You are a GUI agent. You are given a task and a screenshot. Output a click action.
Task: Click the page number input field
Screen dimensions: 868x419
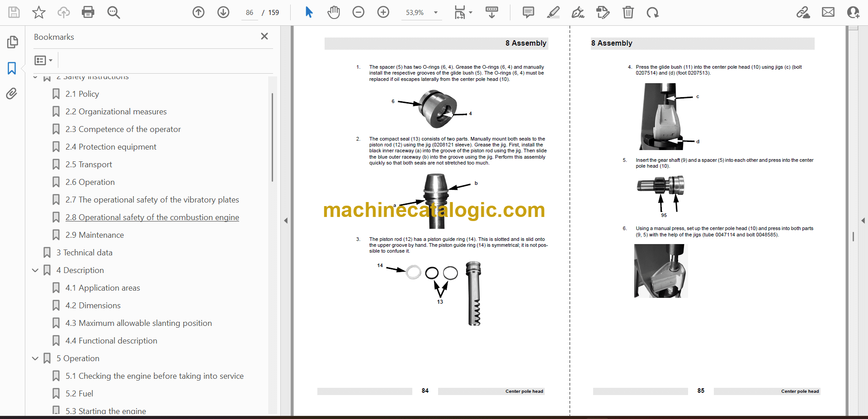tap(250, 13)
